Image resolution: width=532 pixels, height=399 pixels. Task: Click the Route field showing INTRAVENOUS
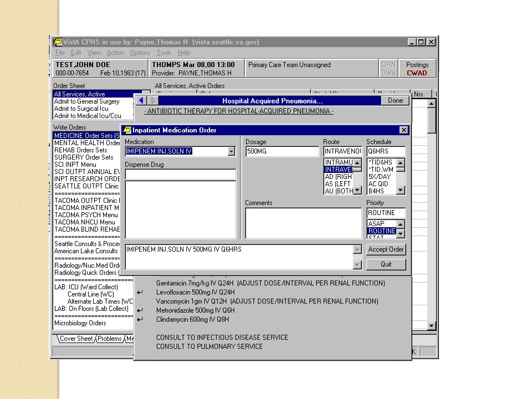[342, 151]
